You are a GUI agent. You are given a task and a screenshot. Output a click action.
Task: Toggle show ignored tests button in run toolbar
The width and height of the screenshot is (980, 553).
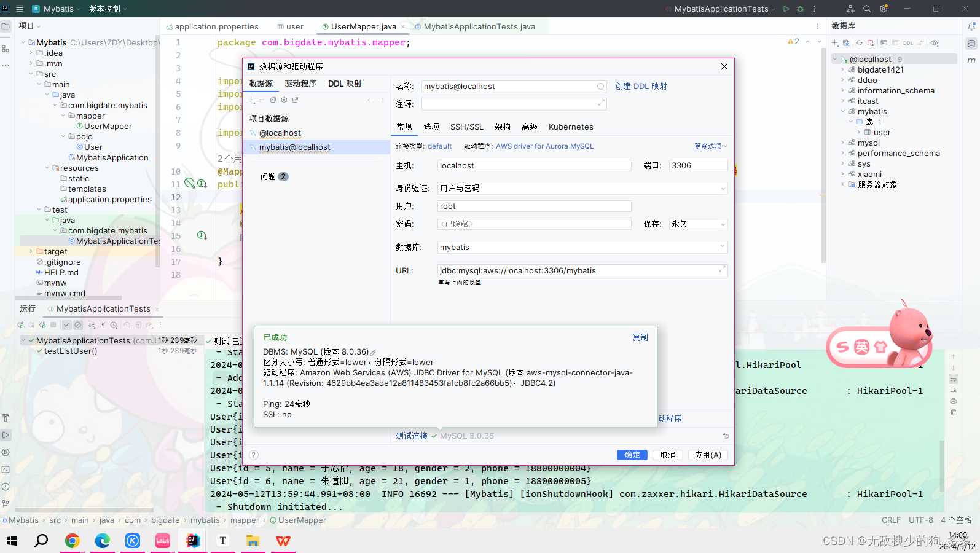[78, 325]
